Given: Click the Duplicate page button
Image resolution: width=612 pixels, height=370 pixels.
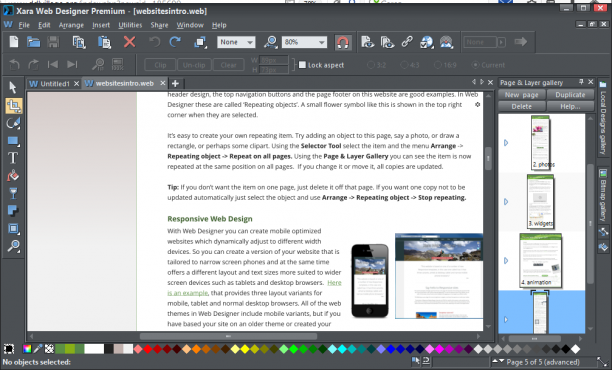Looking at the screenshot, I should (570, 95).
